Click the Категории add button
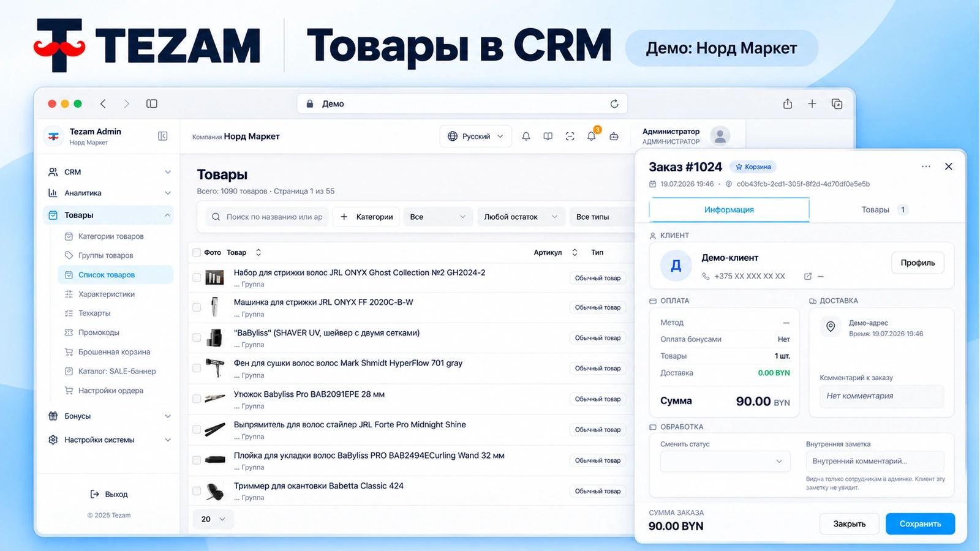This screenshot has height=551, width=980. point(366,217)
